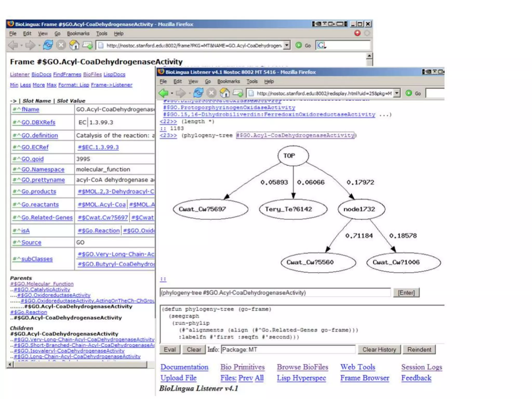Screen dimensions: 532x399
Task: Open the Frame Browser link
Action: 364,378
